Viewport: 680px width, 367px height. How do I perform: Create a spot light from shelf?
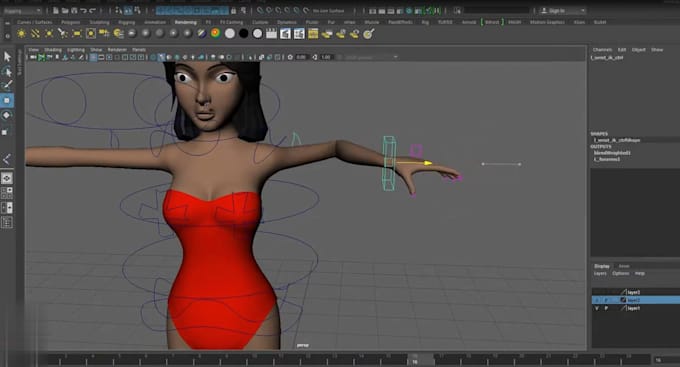coord(63,33)
